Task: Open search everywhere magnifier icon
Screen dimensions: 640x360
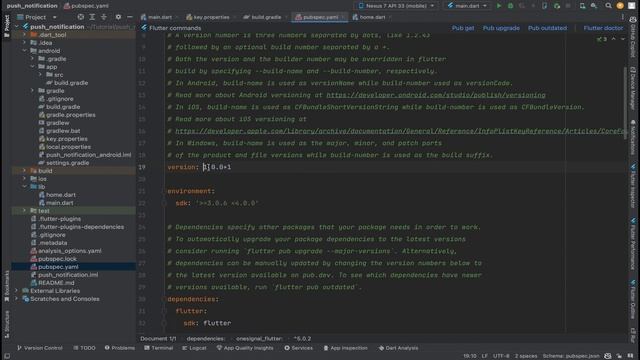Action: tap(608, 6)
